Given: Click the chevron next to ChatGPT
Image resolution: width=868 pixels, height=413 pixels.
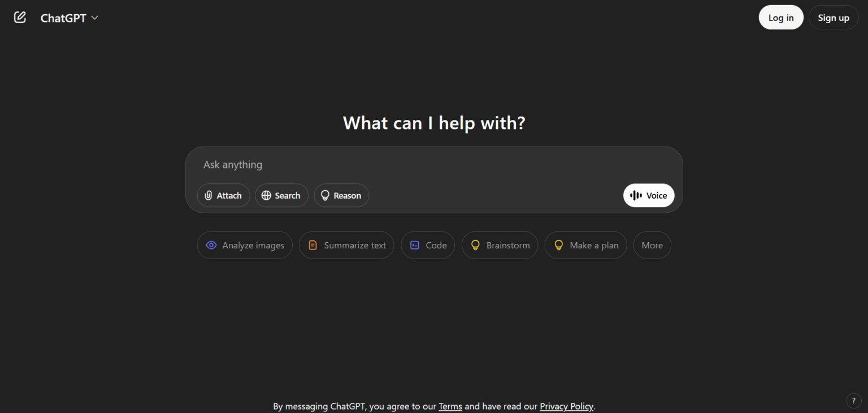Looking at the screenshot, I should pos(95,18).
